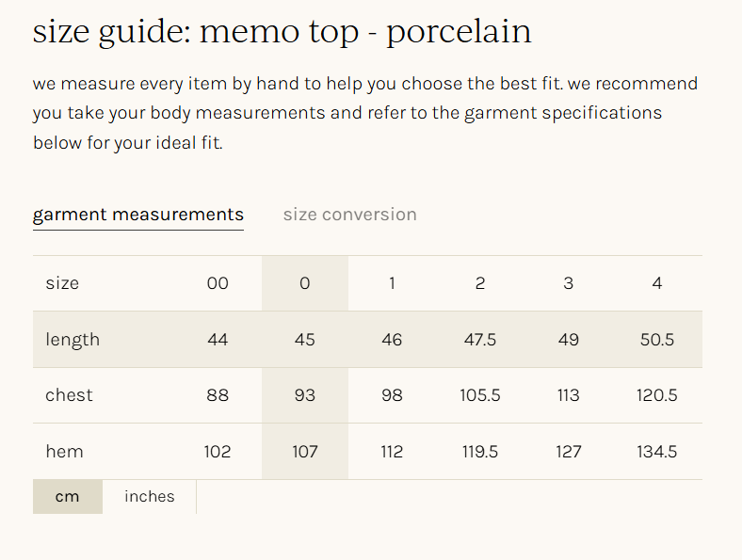The height and width of the screenshot is (560, 742).
Task: Click the length value 47.5
Action: 480,340
